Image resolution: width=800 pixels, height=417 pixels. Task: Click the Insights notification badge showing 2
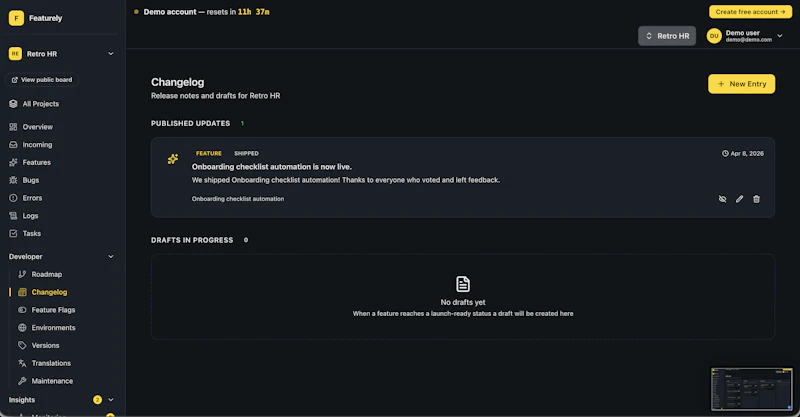tap(97, 400)
